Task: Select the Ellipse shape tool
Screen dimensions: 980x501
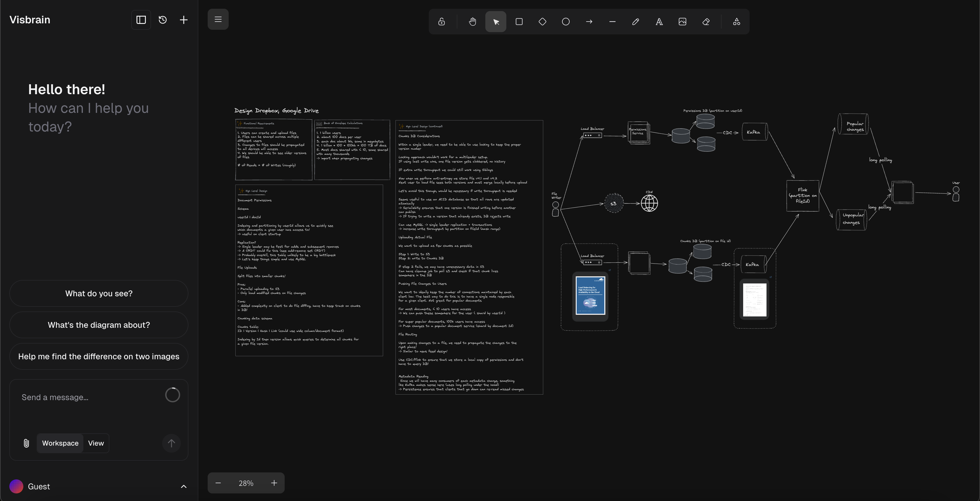Action: (566, 22)
